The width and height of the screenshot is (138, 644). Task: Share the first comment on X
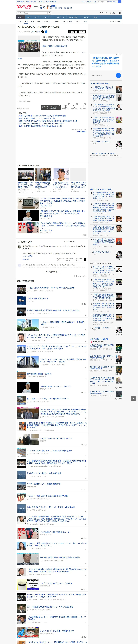point(85,260)
